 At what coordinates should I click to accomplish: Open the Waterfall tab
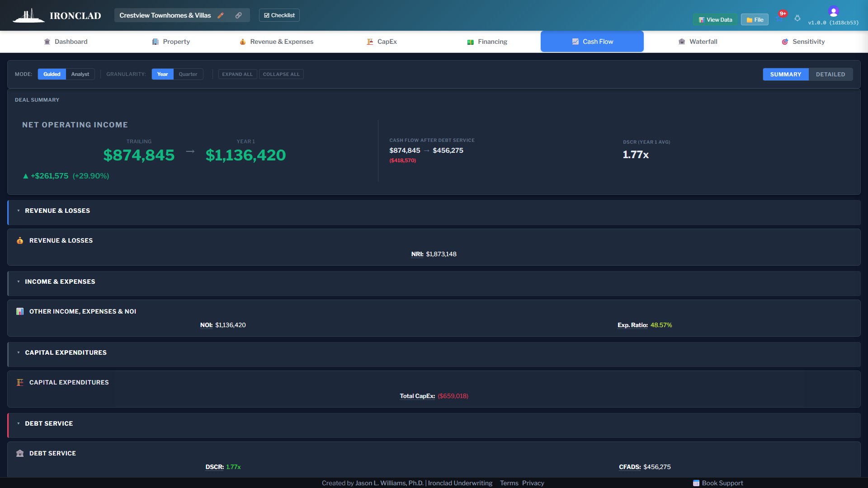[698, 42]
